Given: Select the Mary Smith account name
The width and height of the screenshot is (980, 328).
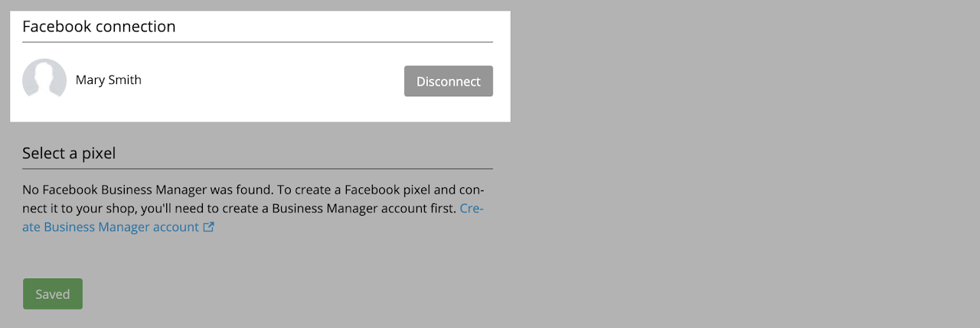Looking at the screenshot, I should tap(109, 80).
